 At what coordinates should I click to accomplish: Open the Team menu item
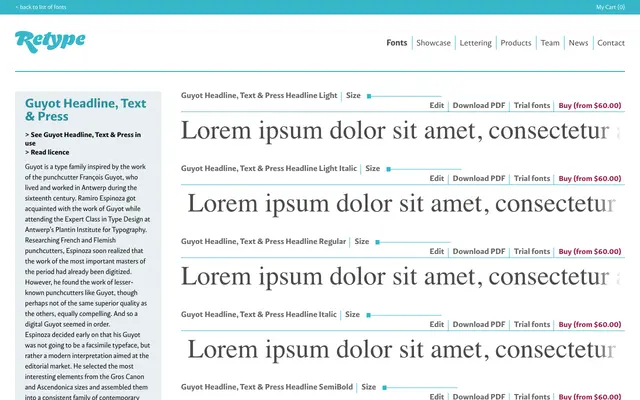pos(550,43)
